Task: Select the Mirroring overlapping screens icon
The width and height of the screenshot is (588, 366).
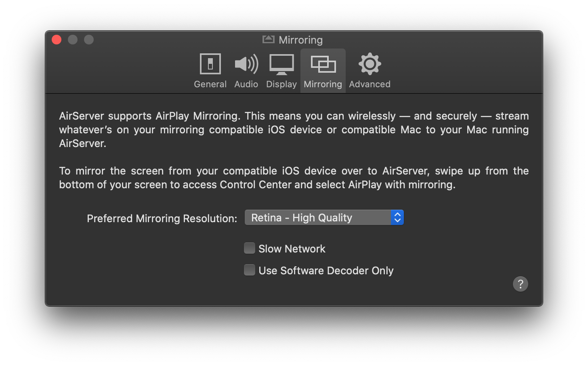Action: (323, 64)
